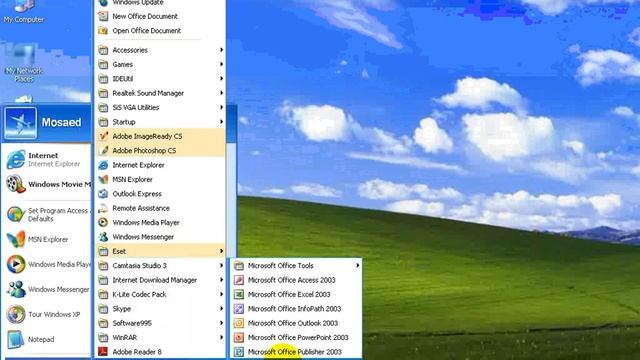The height and width of the screenshot is (360, 640).
Task: Click the Microsoft Office Access 2003 icon
Action: coord(239,280)
